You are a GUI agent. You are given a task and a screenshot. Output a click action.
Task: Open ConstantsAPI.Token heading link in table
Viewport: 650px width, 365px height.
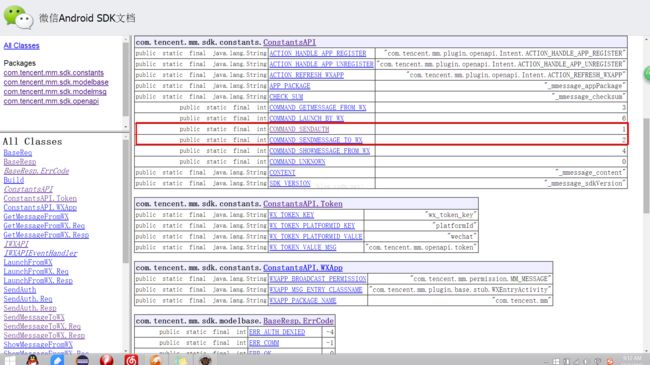tap(303, 204)
